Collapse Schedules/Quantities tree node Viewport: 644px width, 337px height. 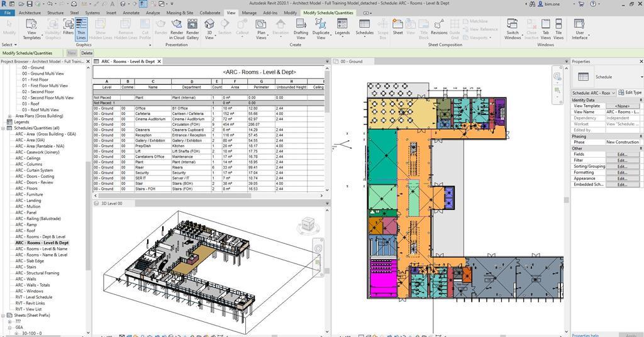tap(4, 128)
